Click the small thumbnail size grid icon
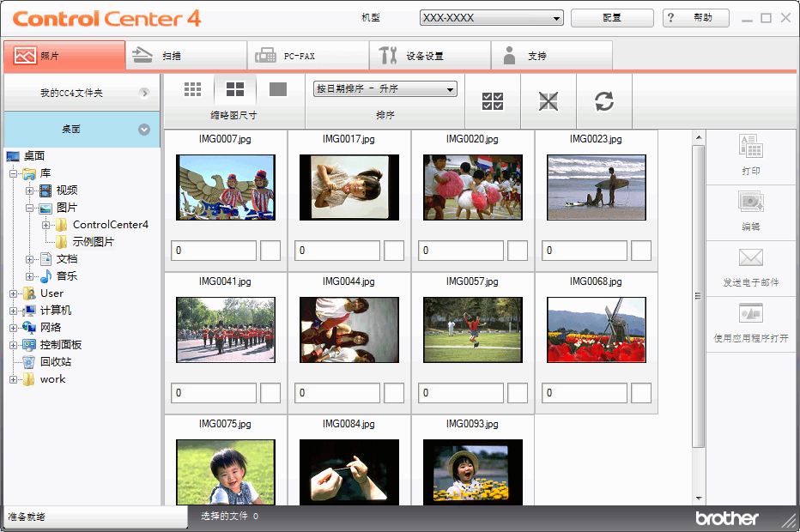 pyautogui.click(x=192, y=89)
